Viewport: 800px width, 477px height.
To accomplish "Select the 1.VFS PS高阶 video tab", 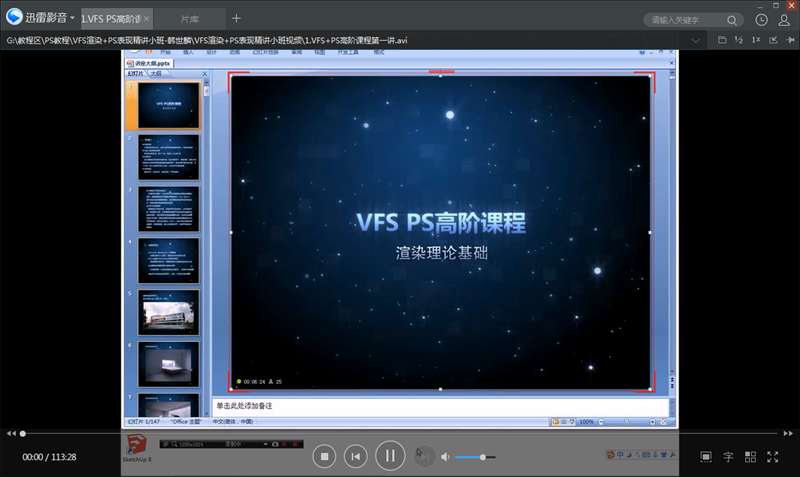I will pos(111,19).
